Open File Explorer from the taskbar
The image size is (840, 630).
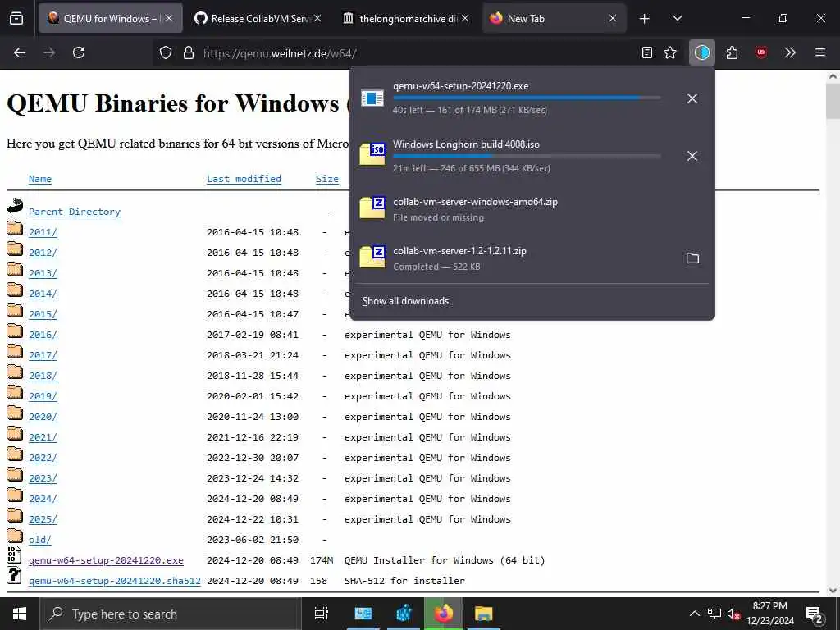point(483,614)
